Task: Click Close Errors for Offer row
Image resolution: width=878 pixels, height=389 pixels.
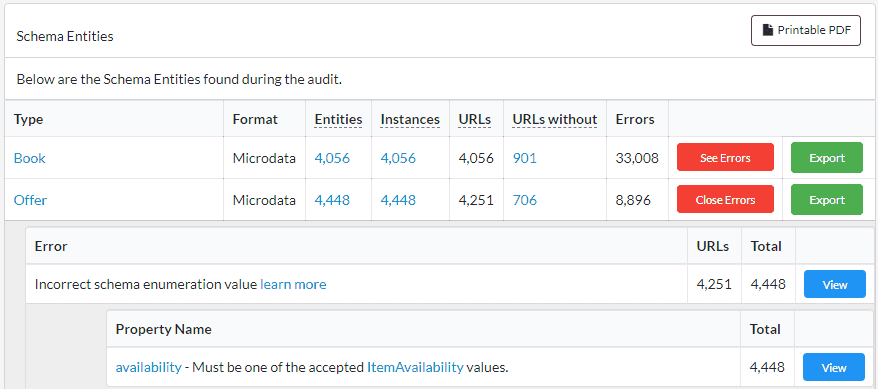Action: point(725,200)
